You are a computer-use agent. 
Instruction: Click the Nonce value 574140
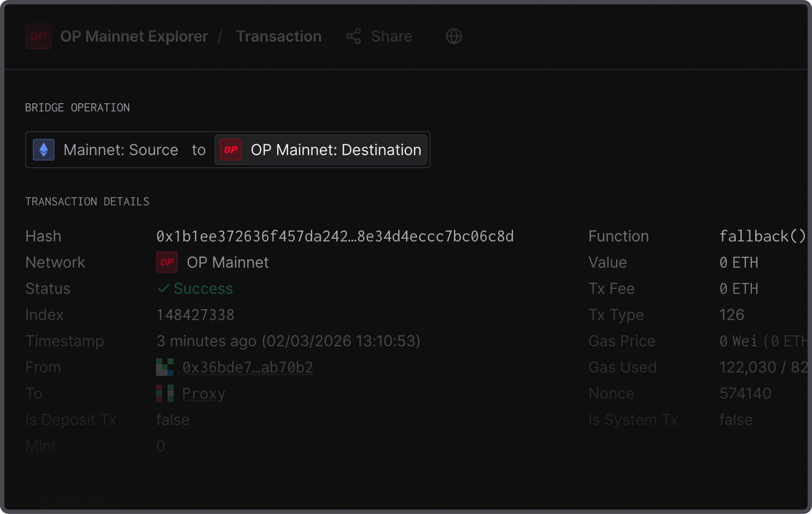click(x=745, y=393)
